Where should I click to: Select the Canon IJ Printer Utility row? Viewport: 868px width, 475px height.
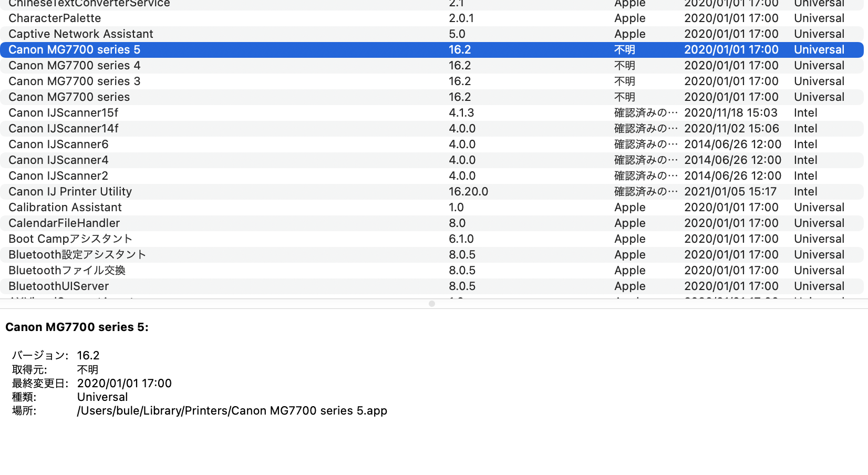coord(432,192)
